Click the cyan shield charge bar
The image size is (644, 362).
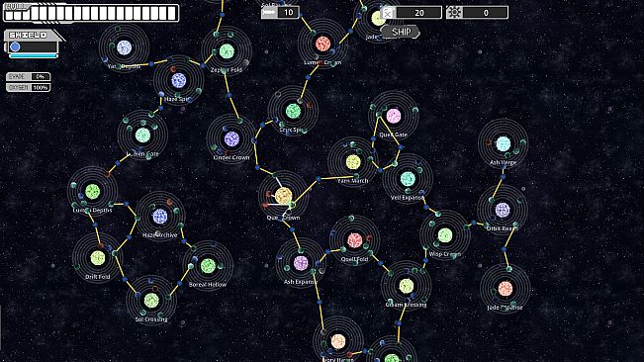click(x=34, y=55)
